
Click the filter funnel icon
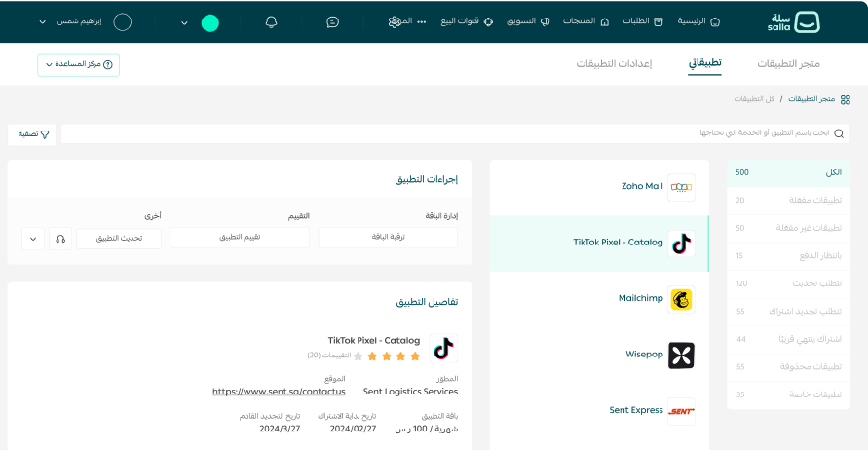click(x=45, y=134)
